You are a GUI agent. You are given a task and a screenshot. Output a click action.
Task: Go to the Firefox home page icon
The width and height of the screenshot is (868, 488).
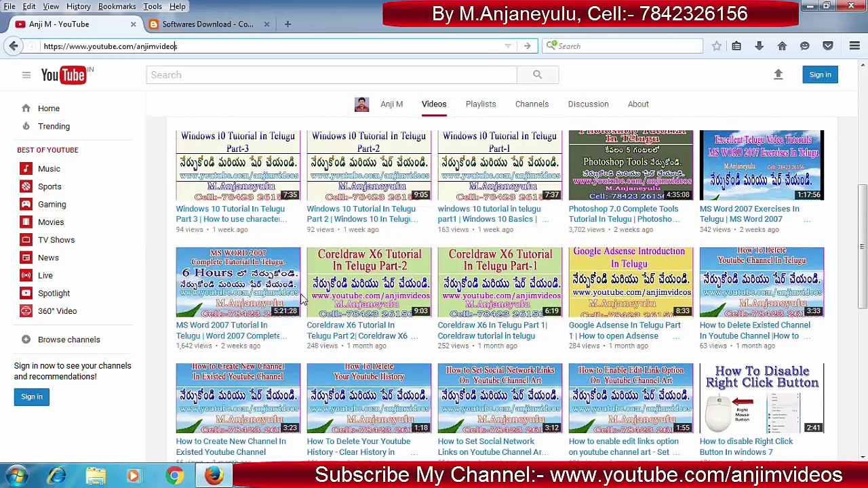pyautogui.click(x=782, y=46)
